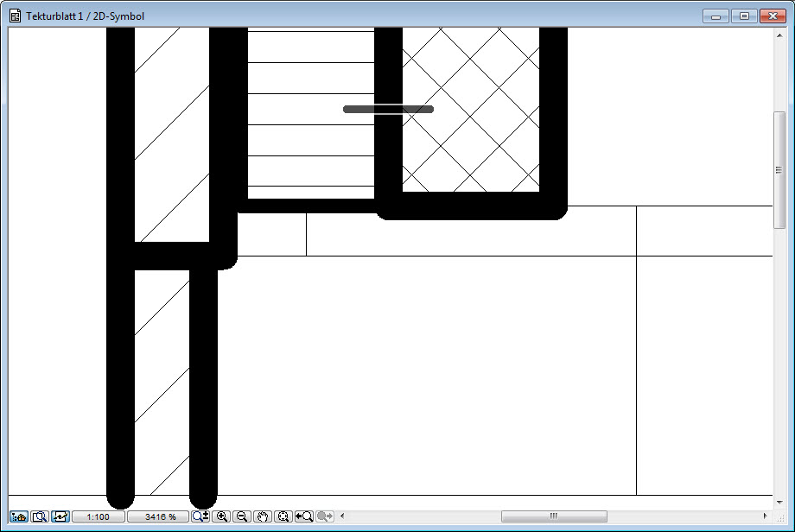Close the Tekturblatt 1 / 2D-Symbol window

click(x=773, y=16)
